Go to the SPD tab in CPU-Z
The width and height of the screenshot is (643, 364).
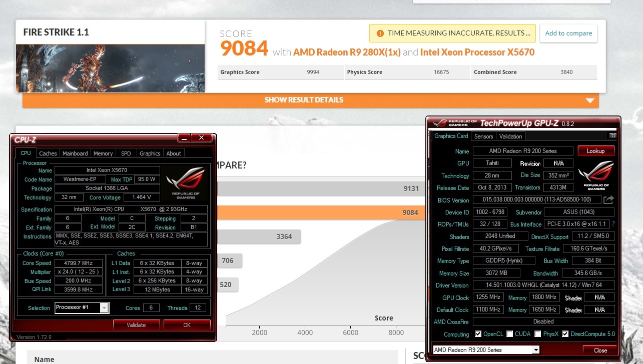[126, 153]
